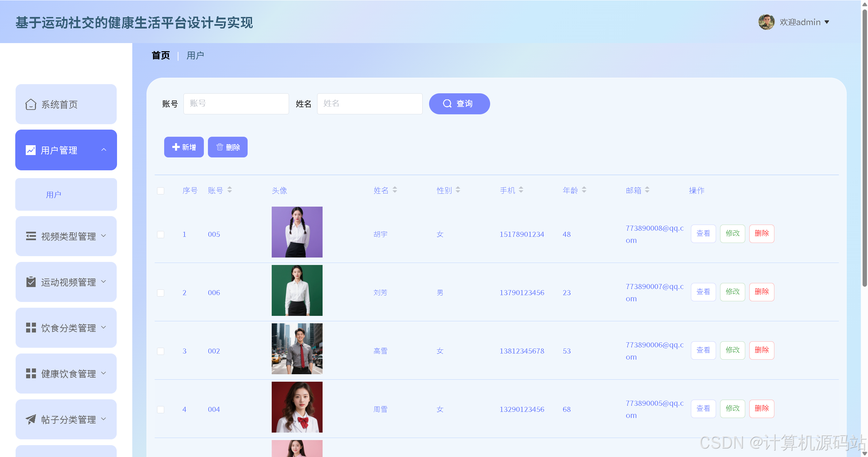This screenshot has width=868, height=457.
Task: Expand the 饮食分类管理 chevron
Action: tap(104, 327)
